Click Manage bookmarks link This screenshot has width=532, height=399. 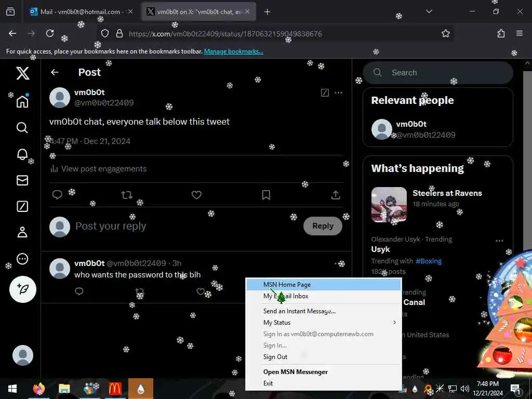[x=233, y=51]
